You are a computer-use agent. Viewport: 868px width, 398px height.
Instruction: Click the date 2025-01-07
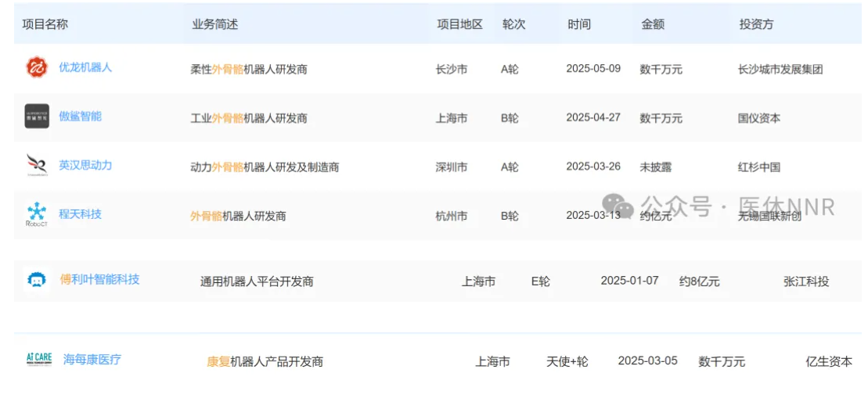click(630, 280)
